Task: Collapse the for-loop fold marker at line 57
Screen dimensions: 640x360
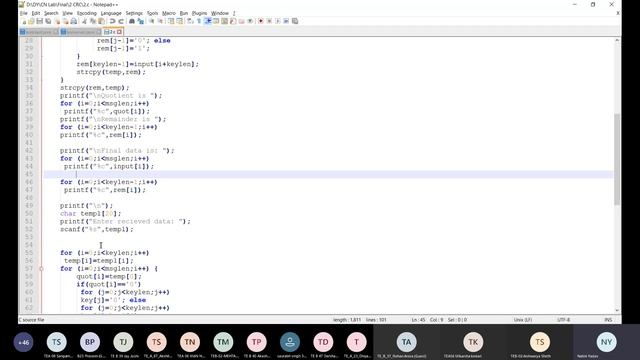Action: coord(41,269)
